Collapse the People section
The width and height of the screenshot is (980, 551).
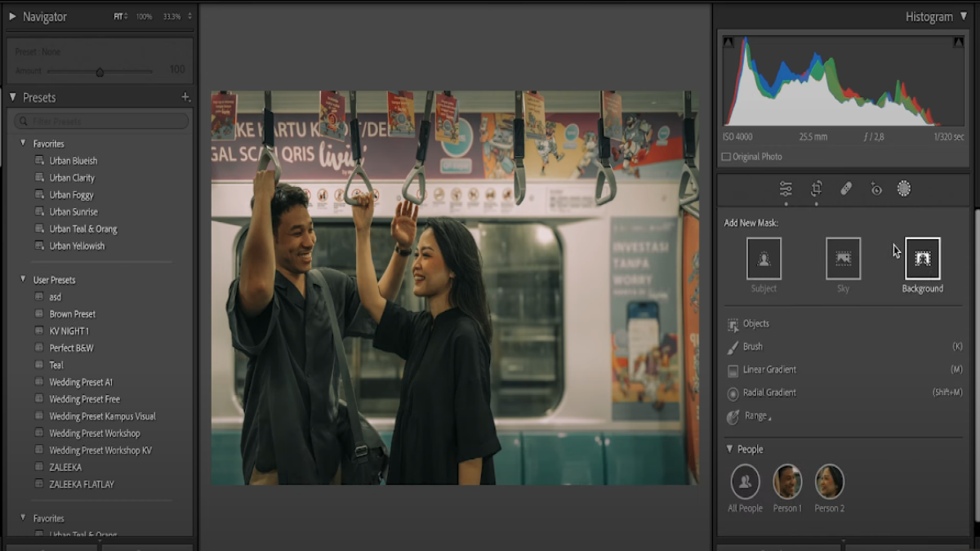pyautogui.click(x=729, y=449)
